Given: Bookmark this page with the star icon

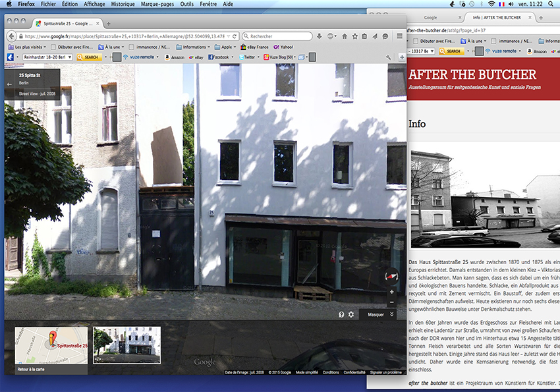Looking at the screenshot, I should 354,36.
